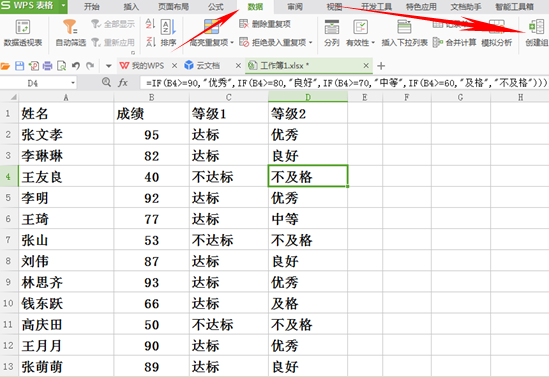Click into the formula bar IF formula
The width and height of the screenshot is (549, 377).
346,83
